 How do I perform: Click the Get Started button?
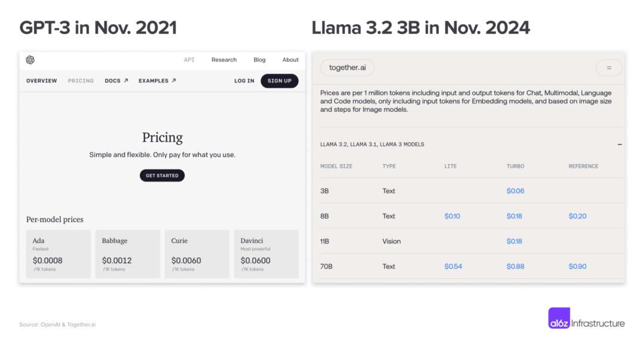click(x=162, y=175)
